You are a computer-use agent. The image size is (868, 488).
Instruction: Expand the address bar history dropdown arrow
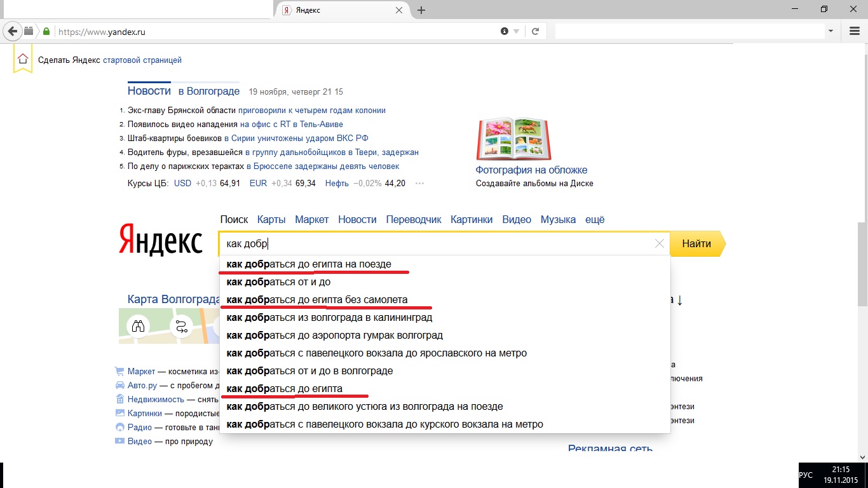click(517, 31)
